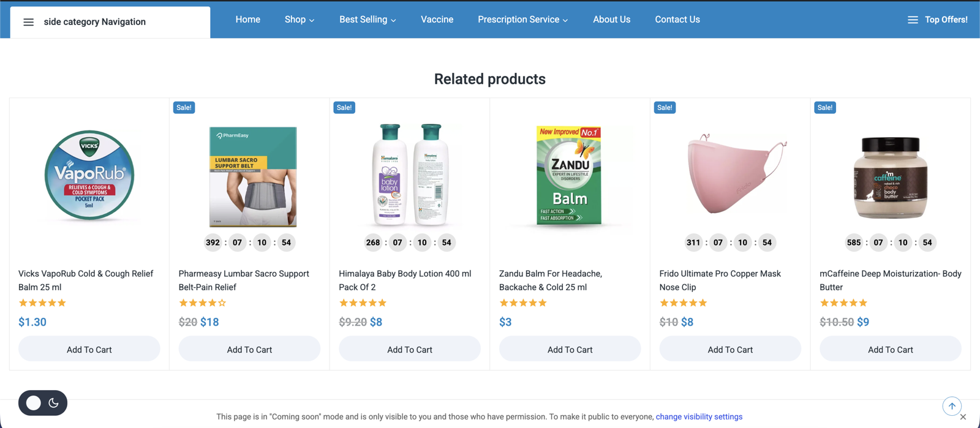Open the Zandu Balm product image
The width and height of the screenshot is (980, 428).
pos(570,176)
